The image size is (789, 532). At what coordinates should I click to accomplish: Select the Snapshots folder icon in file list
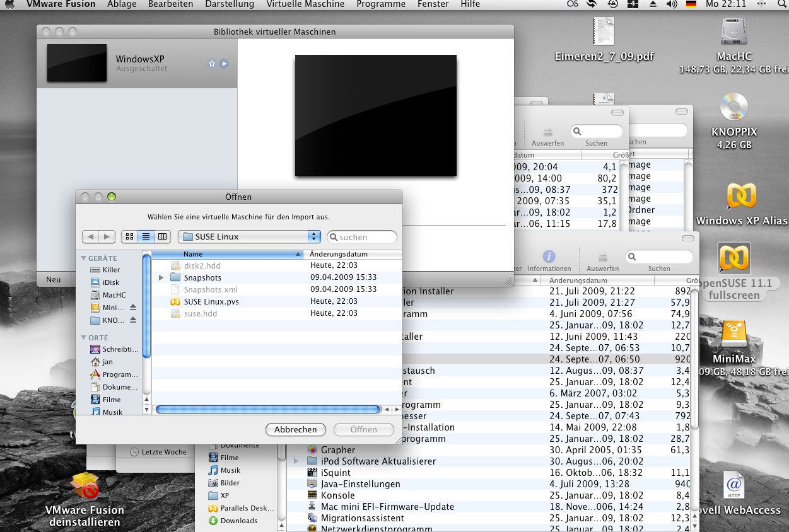point(175,278)
